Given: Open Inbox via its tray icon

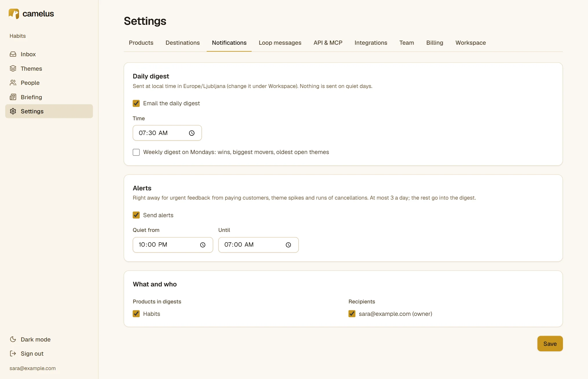Looking at the screenshot, I should [13, 54].
